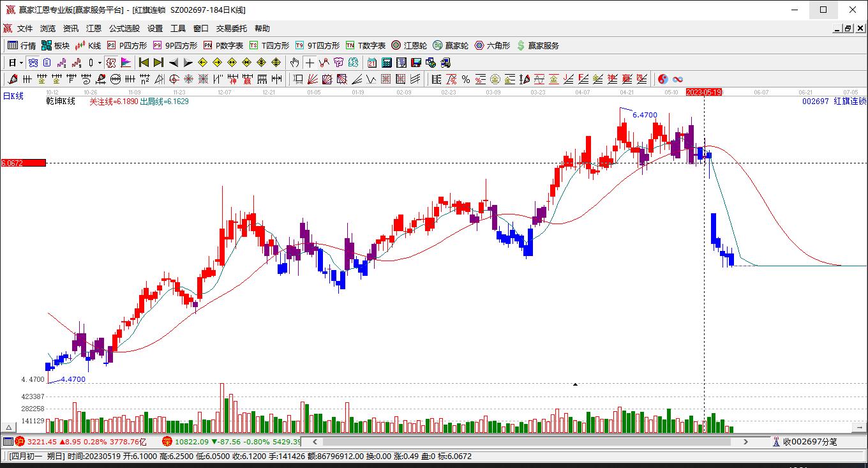This screenshot has width=868, height=468.
Task: Open the 板块 sector view
Action: click(x=56, y=45)
